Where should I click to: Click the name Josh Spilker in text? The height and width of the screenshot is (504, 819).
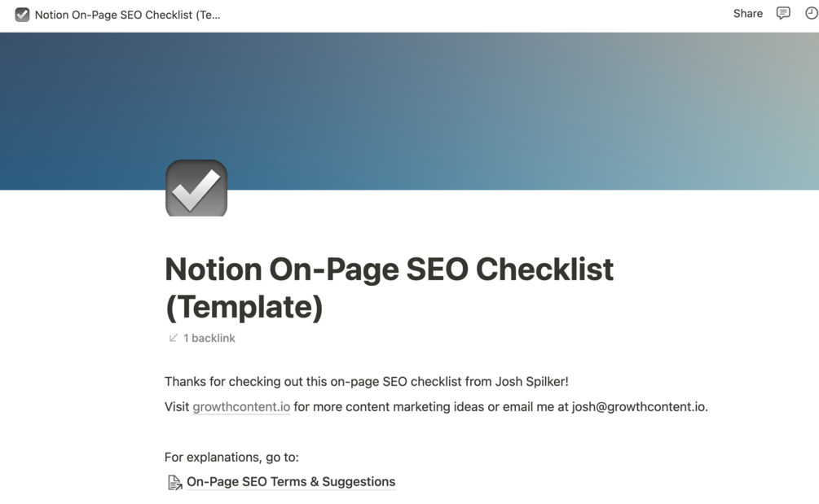coord(530,381)
